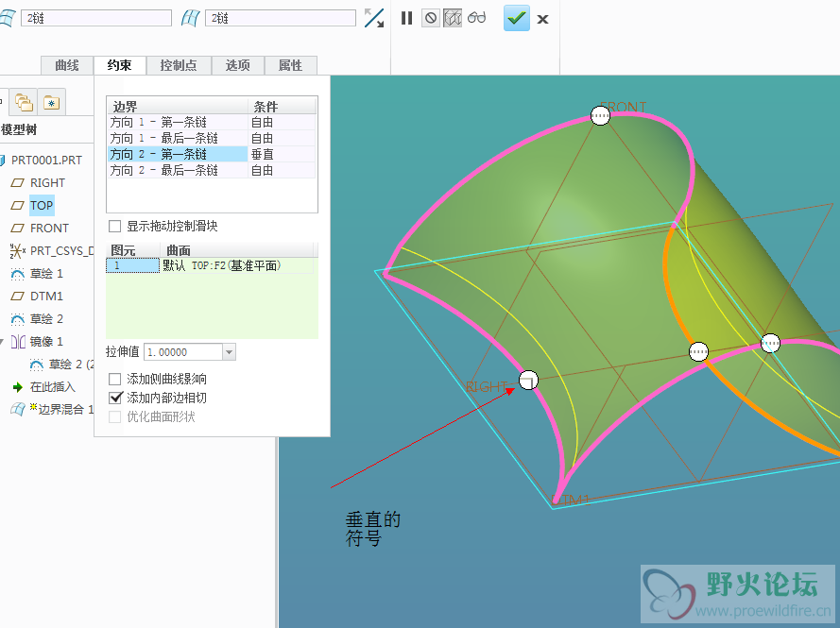This screenshot has width=840, height=628.
Task: Switch to the 曲线 tab
Action: (67, 65)
